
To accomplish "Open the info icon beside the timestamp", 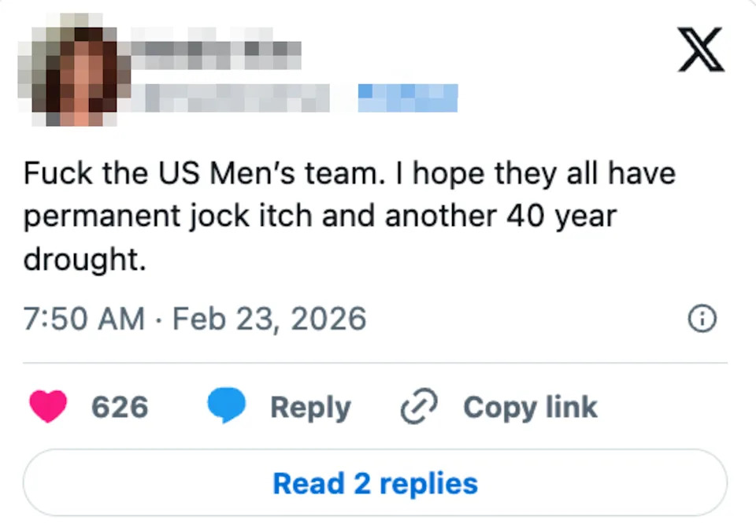I will point(702,319).
